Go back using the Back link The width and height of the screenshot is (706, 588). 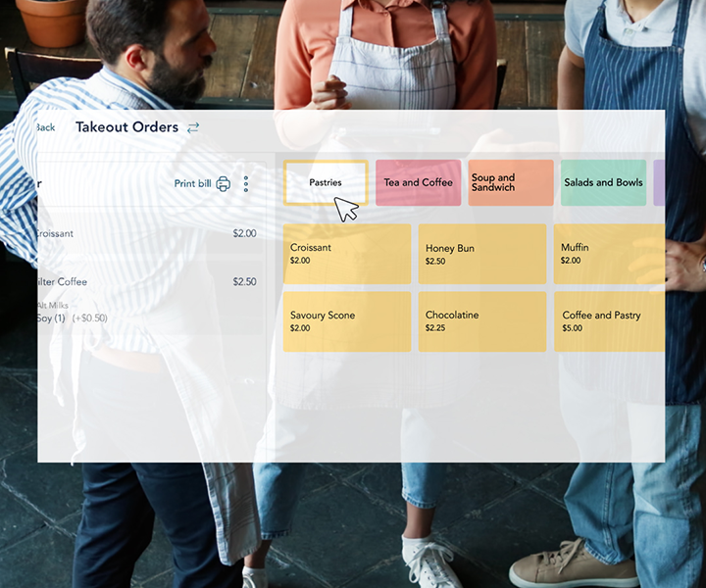coord(45,127)
